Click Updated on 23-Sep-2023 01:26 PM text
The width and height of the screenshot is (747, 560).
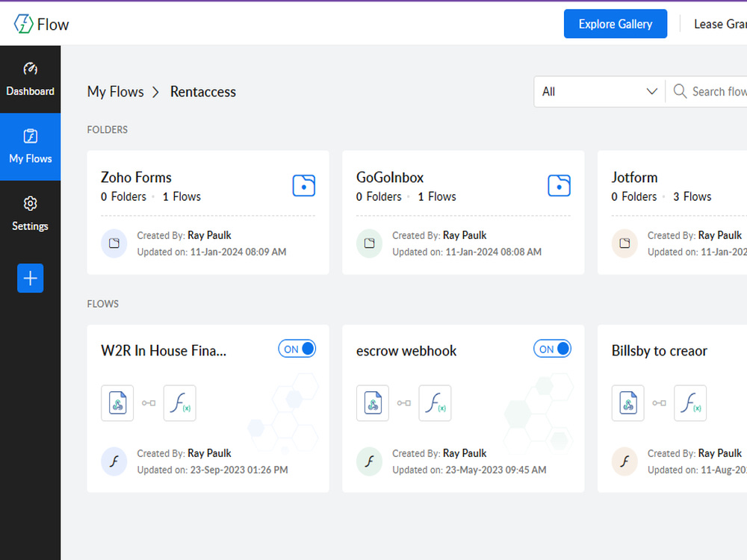click(212, 470)
